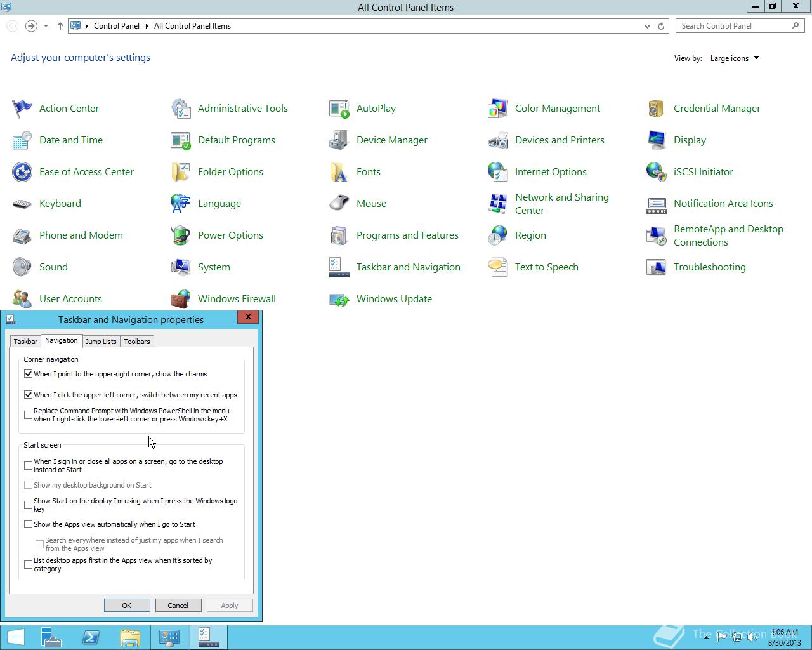Open Folder Options icon
Screen dimensions: 812x650
coord(181,172)
